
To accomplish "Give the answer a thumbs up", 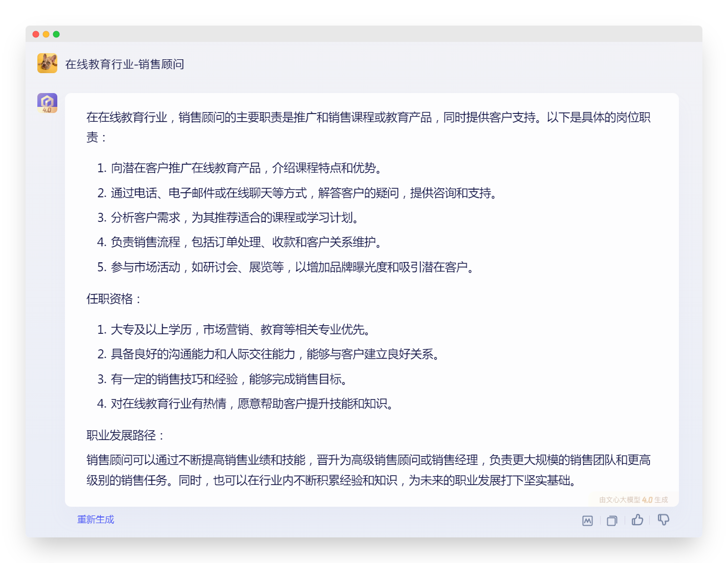I will [x=637, y=520].
